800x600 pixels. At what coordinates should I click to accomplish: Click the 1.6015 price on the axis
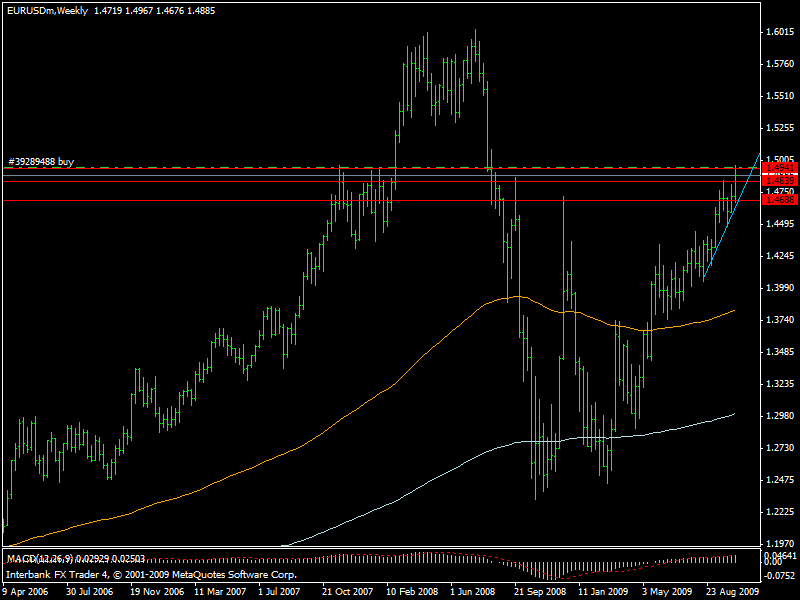tap(779, 32)
